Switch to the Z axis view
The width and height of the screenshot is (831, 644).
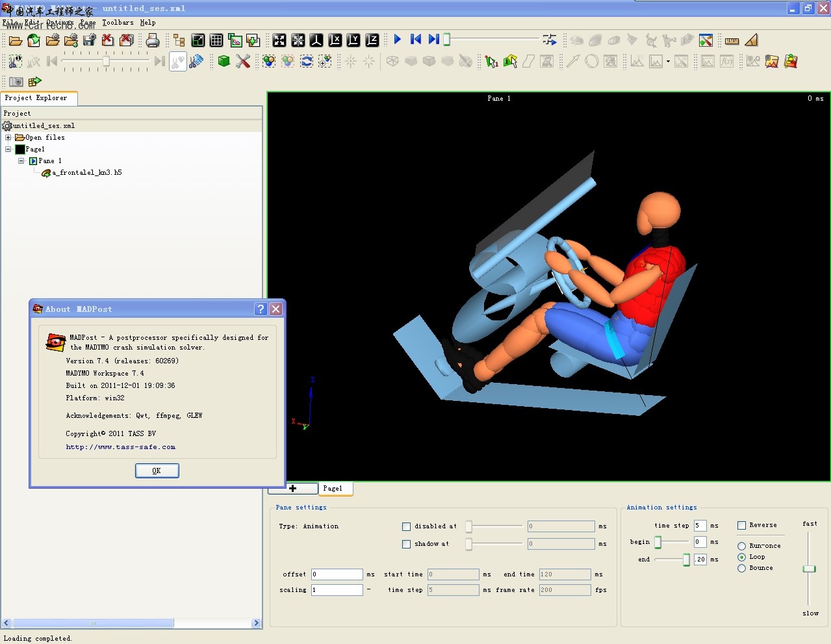[x=372, y=40]
